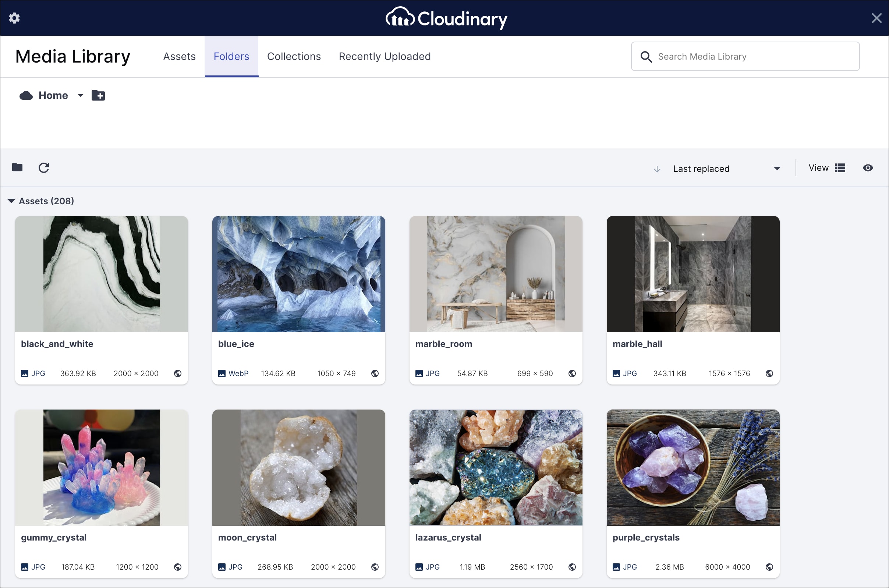Screen dimensions: 889x588
Task: Refresh the asset list
Action: (x=44, y=168)
